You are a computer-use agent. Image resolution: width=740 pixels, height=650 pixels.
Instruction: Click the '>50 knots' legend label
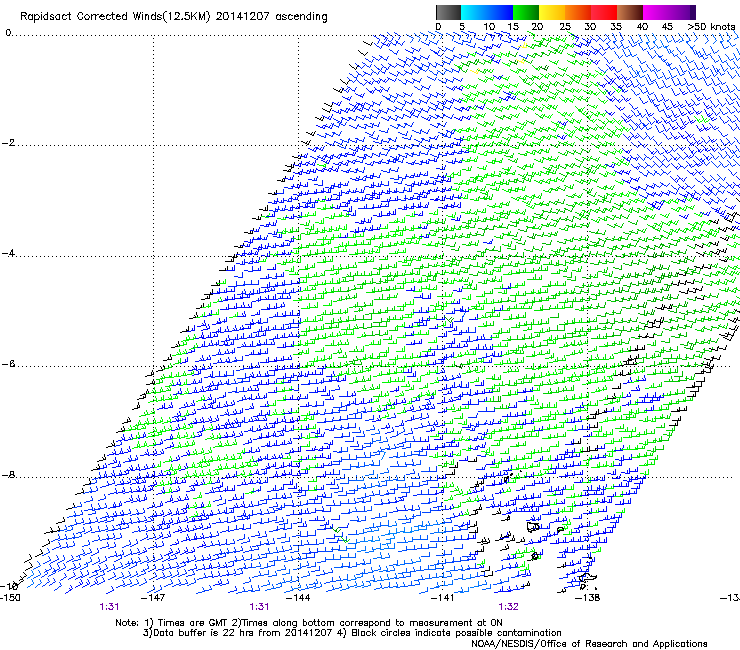pyautogui.click(x=711, y=27)
